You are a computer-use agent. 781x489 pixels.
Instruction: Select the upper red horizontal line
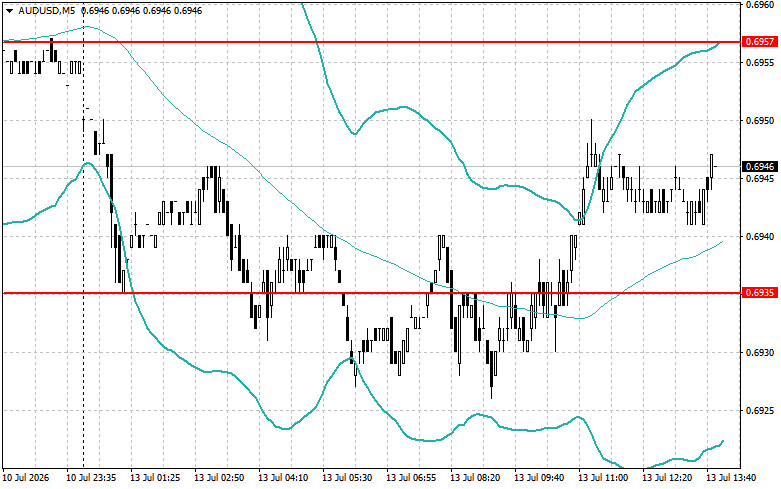(x=372, y=42)
